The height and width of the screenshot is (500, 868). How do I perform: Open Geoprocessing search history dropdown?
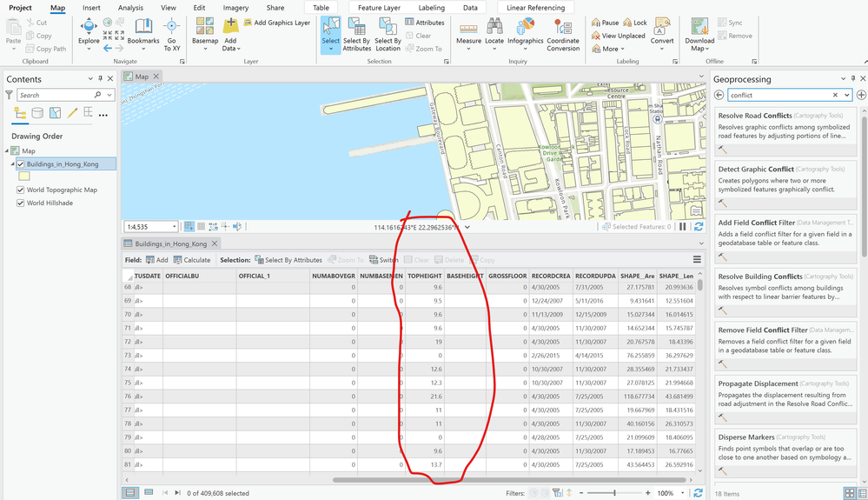click(846, 96)
